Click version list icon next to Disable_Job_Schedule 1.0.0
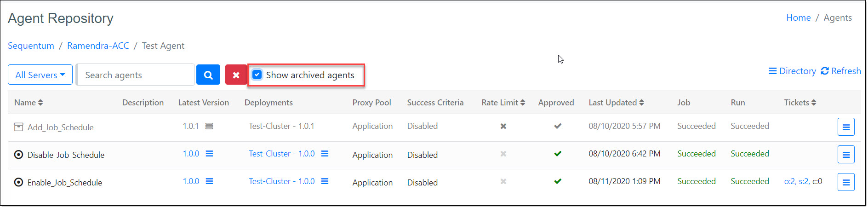The image size is (868, 208). pos(209,154)
